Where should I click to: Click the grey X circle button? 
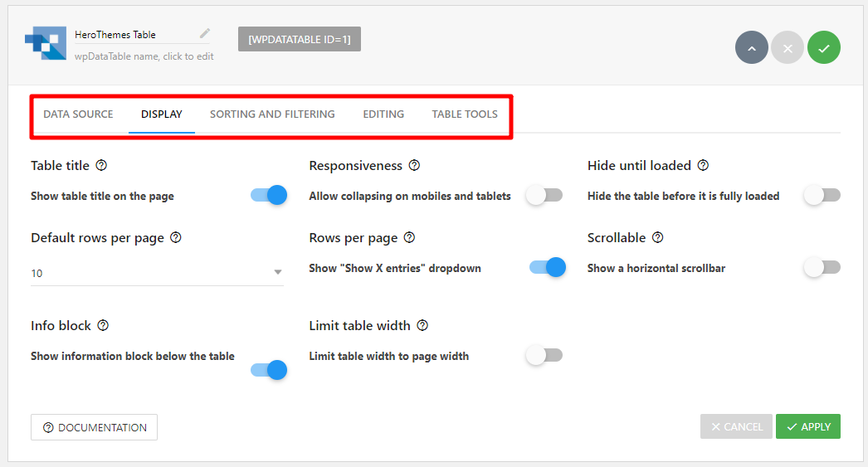click(x=788, y=48)
